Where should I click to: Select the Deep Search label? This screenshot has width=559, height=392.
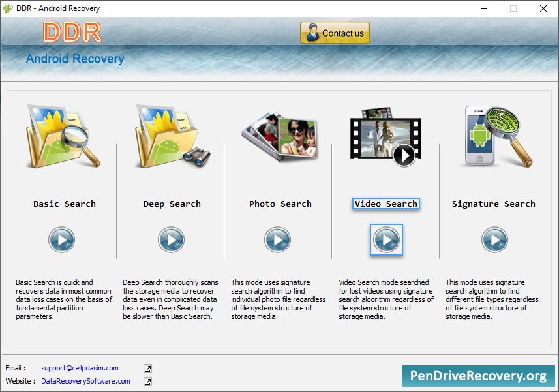click(172, 204)
